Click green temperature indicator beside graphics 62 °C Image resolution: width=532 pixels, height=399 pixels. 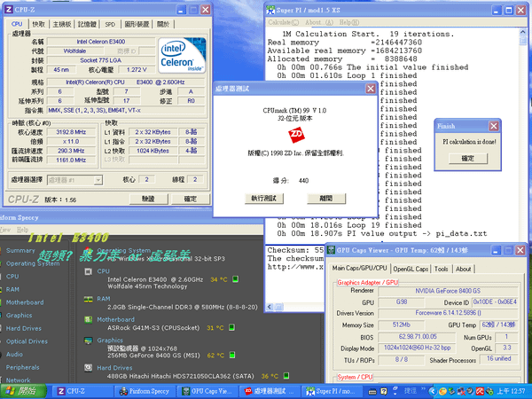coord(232,356)
